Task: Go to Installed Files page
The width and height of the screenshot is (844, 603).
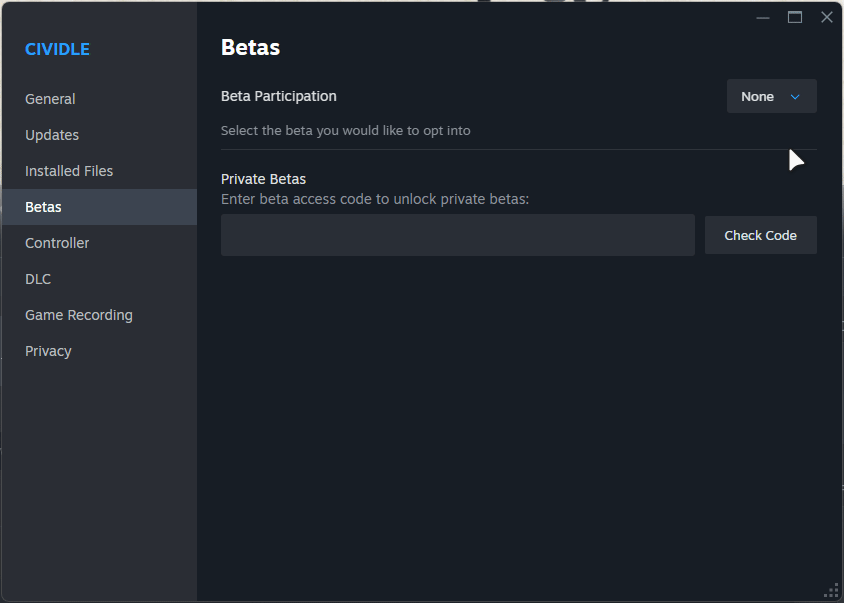Action: 69,171
